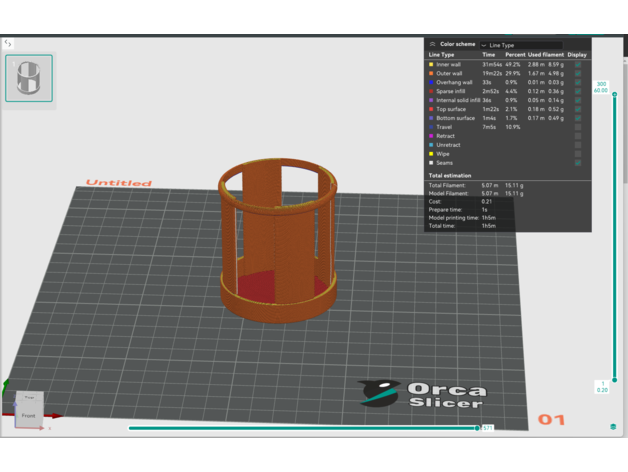Image resolution: width=628 pixels, height=472 pixels.
Task: Click the Overhang wall blue icon
Action: [431, 82]
